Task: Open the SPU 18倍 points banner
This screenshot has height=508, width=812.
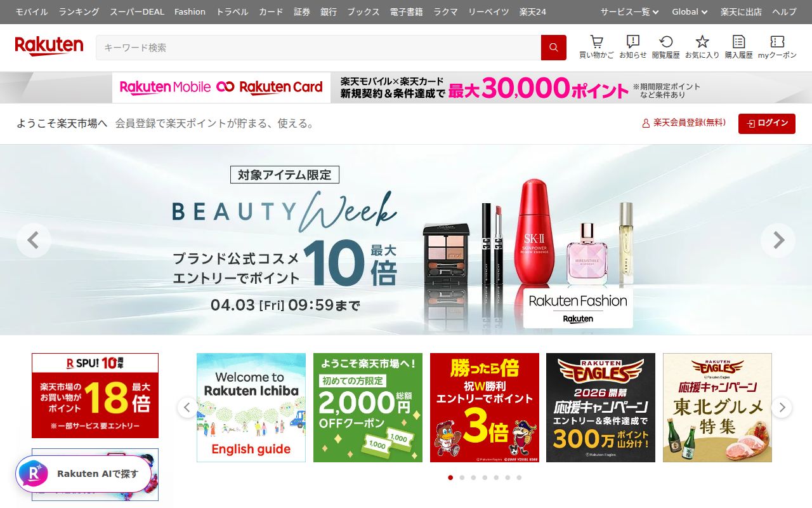Action: click(95, 396)
